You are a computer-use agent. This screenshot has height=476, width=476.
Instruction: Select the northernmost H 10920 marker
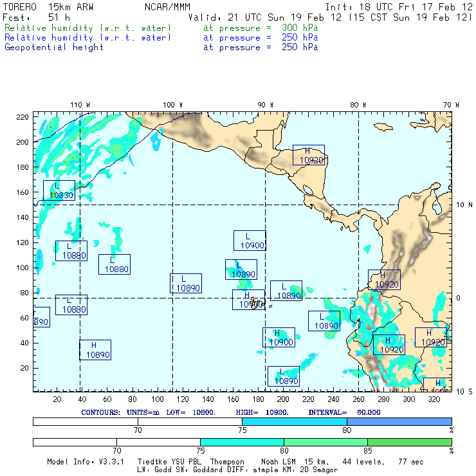[309, 155]
